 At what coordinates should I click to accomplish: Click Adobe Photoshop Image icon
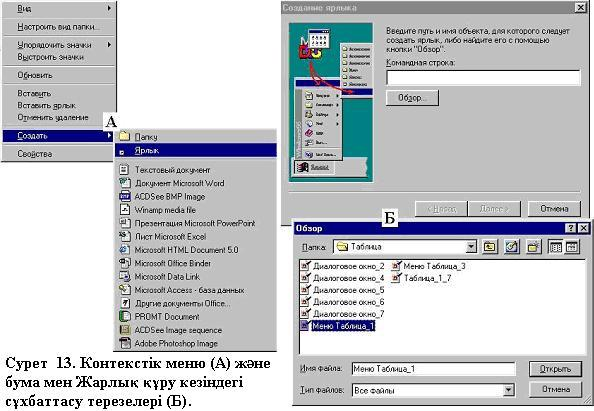pyautogui.click(x=125, y=343)
